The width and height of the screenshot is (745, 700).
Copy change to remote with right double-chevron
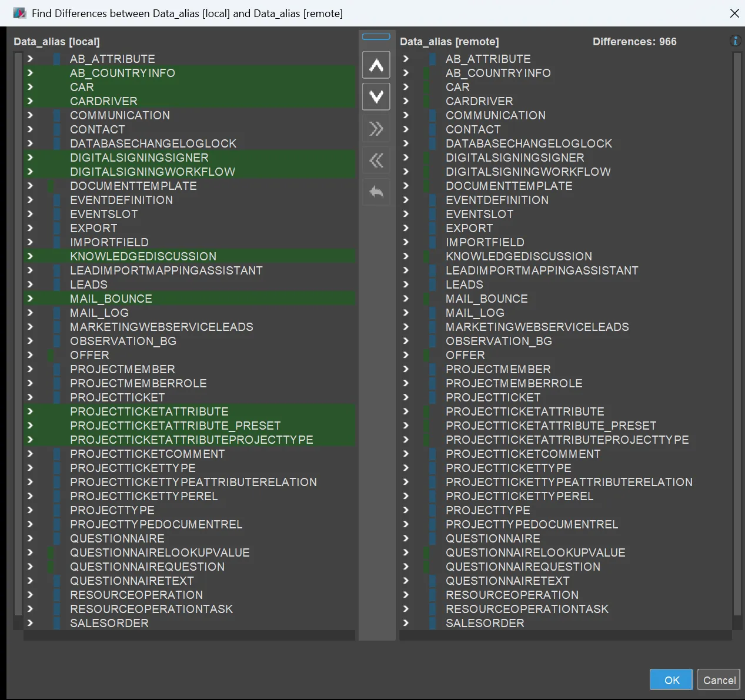(376, 129)
